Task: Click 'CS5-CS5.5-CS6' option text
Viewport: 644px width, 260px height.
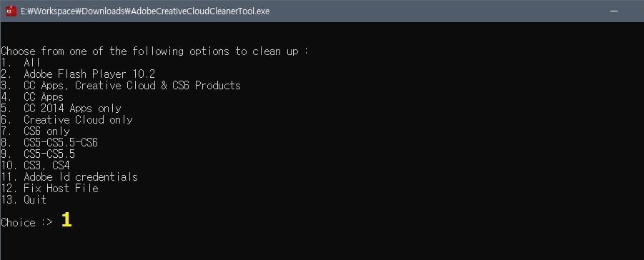Action: tap(61, 143)
